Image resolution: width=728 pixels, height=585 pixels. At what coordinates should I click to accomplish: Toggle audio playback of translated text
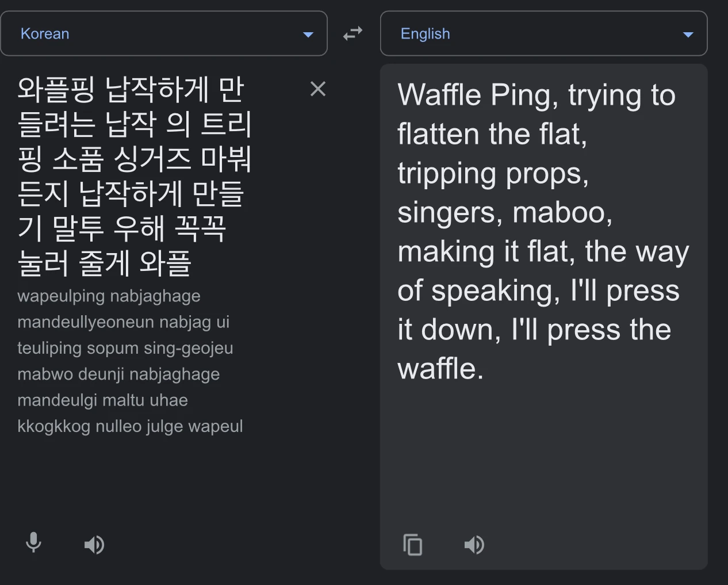point(474,544)
